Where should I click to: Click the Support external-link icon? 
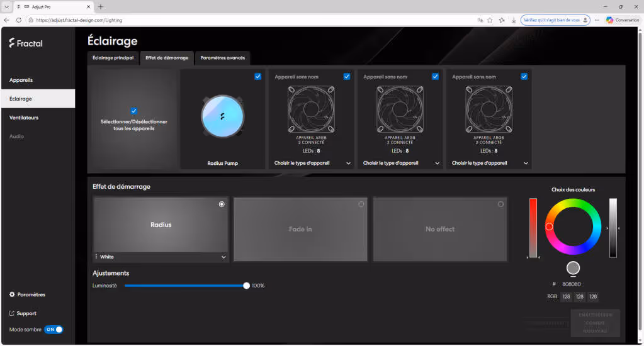coord(12,313)
